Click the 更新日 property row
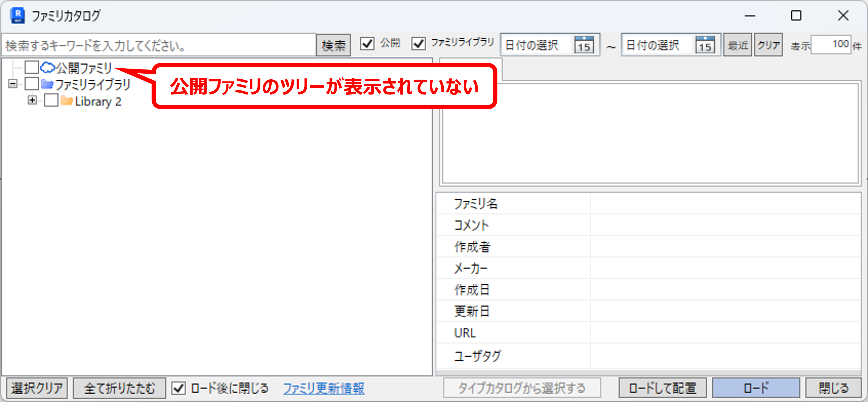868x402 pixels. pyautogui.click(x=649, y=311)
